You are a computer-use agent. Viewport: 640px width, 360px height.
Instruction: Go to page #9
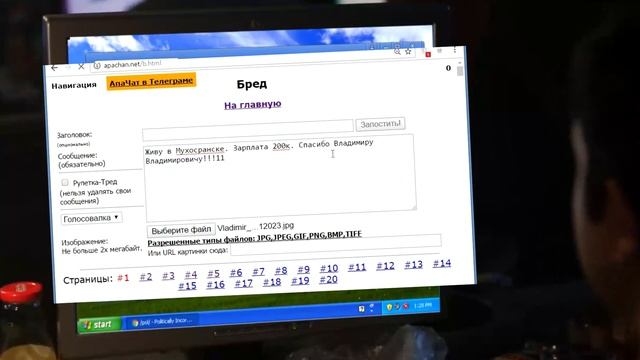[304, 269]
